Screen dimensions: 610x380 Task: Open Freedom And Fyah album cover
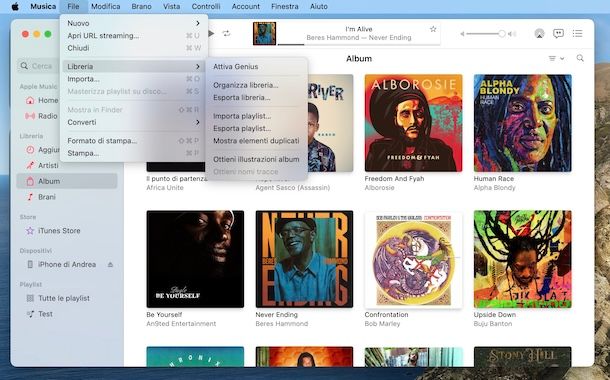coord(414,123)
